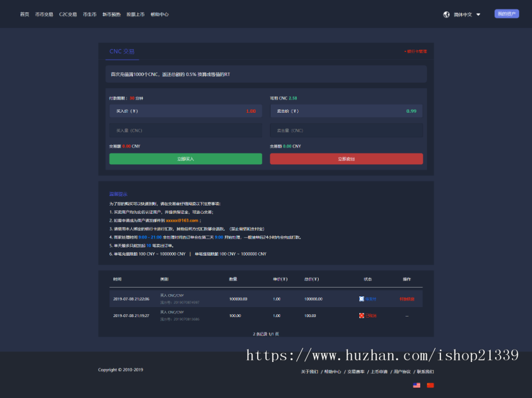Click the 卖出量 (CNC) input field
Screen dimensions: 532x398
coord(346,130)
